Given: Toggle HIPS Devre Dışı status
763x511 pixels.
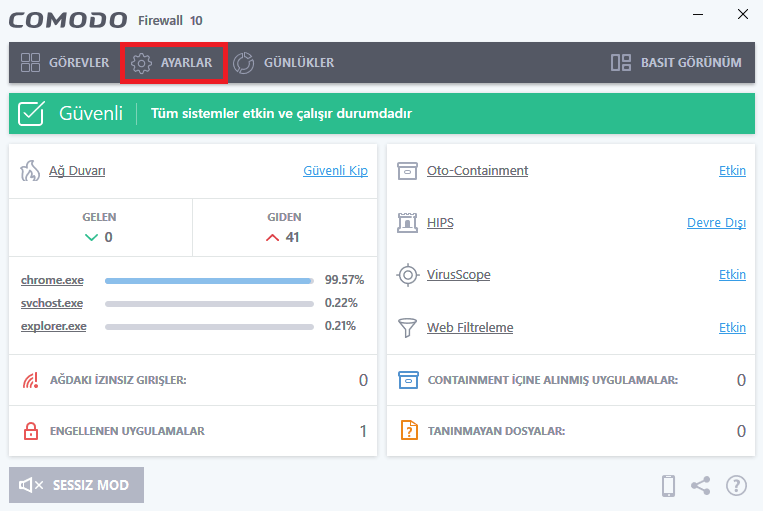Looking at the screenshot, I should pyautogui.click(x=716, y=223).
